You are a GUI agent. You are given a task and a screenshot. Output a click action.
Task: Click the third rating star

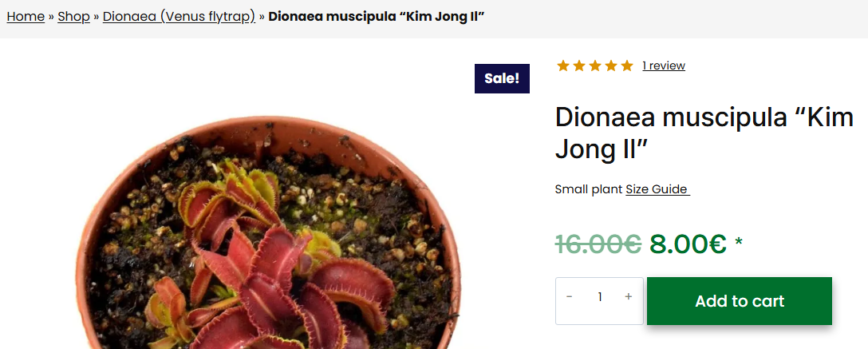coord(595,65)
